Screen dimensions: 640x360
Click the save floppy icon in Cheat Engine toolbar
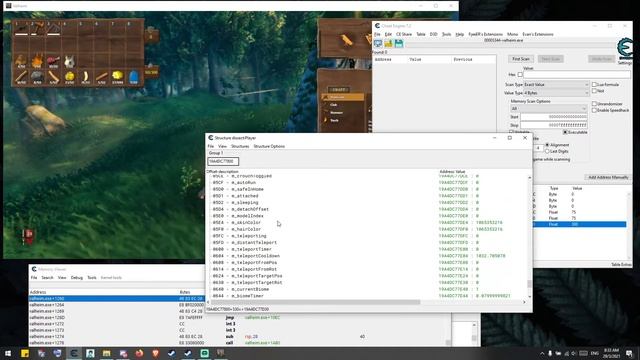coord(399,43)
